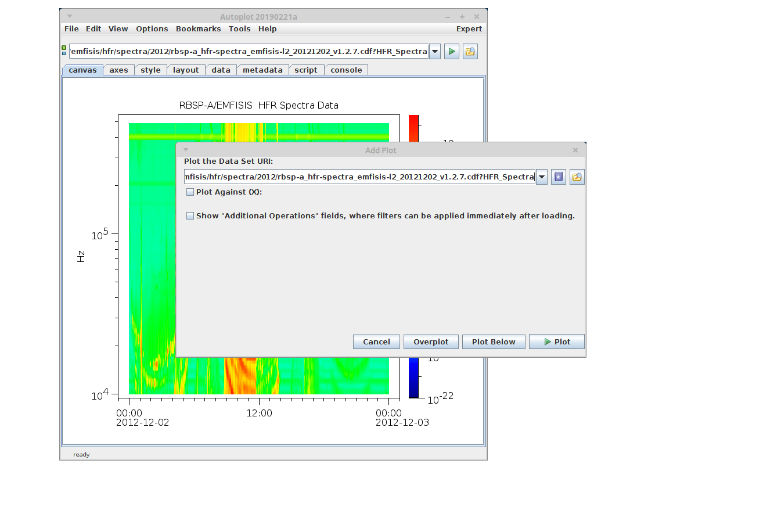Open the file browser icon in main toolbar

click(x=470, y=52)
